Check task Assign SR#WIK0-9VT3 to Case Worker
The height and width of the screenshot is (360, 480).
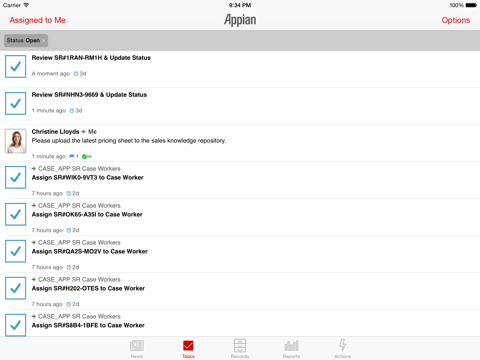(x=15, y=177)
